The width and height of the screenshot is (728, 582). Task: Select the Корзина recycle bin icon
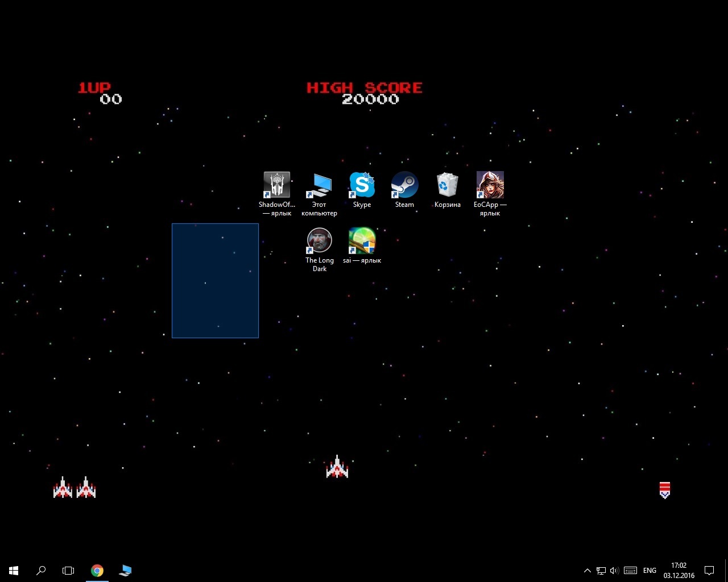447,185
